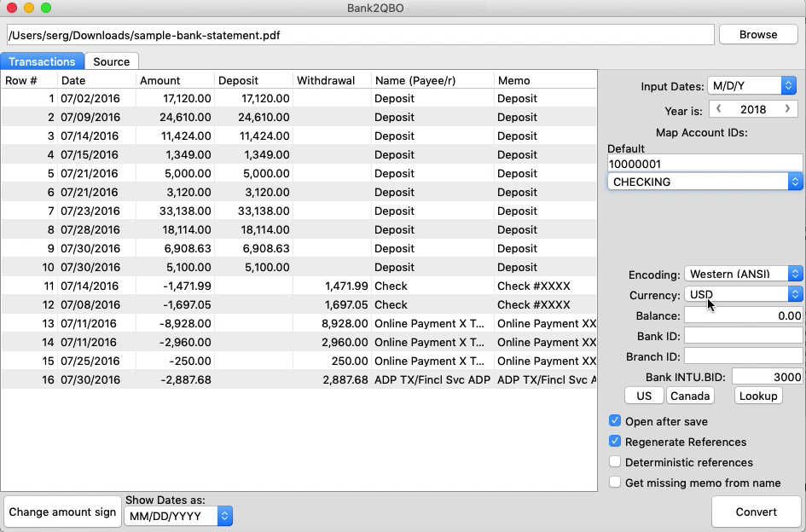Click the Convert button
Screen dimensions: 806x532
pyautogui.click(x=757, y=512)
